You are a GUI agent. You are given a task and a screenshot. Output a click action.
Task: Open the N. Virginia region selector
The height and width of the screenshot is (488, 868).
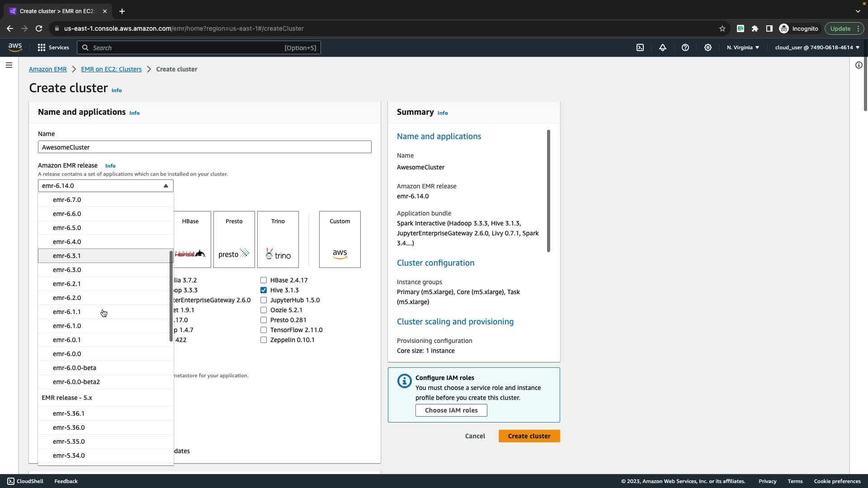click(x=743, y=47)
